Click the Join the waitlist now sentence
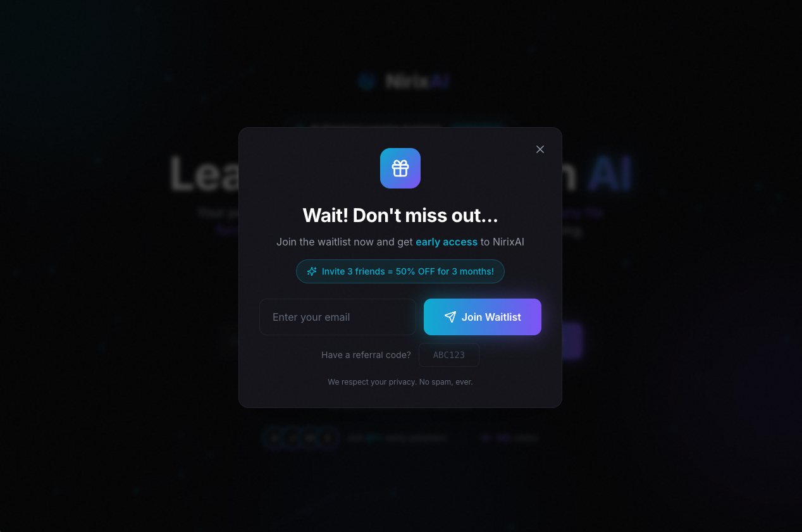The width and height of the screenshot is (802, 532). coord(400,242)
